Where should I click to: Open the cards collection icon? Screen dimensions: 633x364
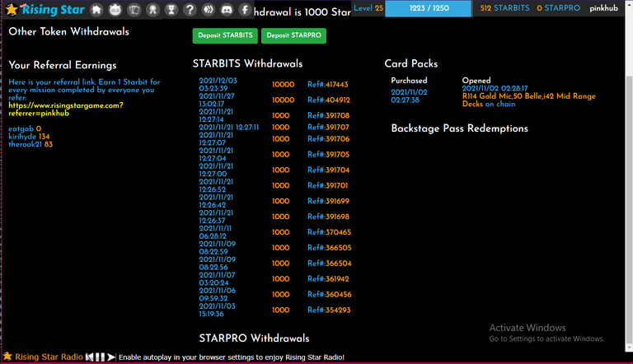coord(134,9)
